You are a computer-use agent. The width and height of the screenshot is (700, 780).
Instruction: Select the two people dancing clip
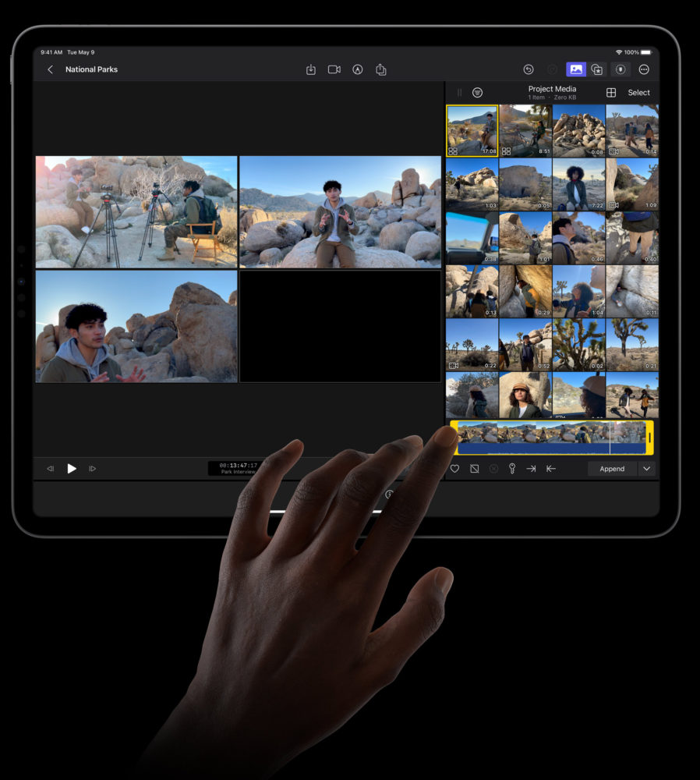pos(632,395)
